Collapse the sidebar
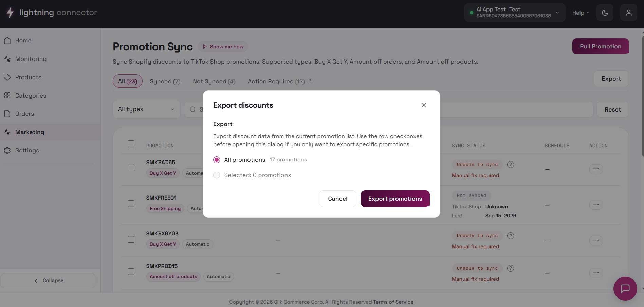 48,280
